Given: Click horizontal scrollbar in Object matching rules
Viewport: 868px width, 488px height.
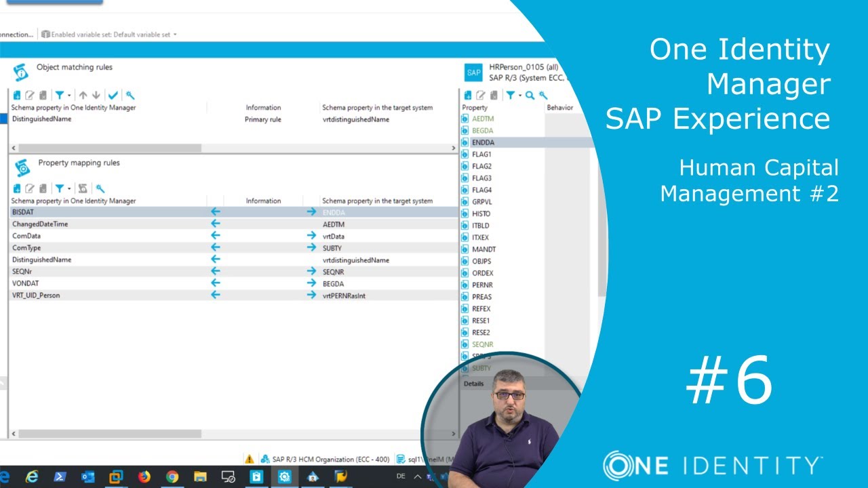Looking at the screenshot, I should pos(108,148).
